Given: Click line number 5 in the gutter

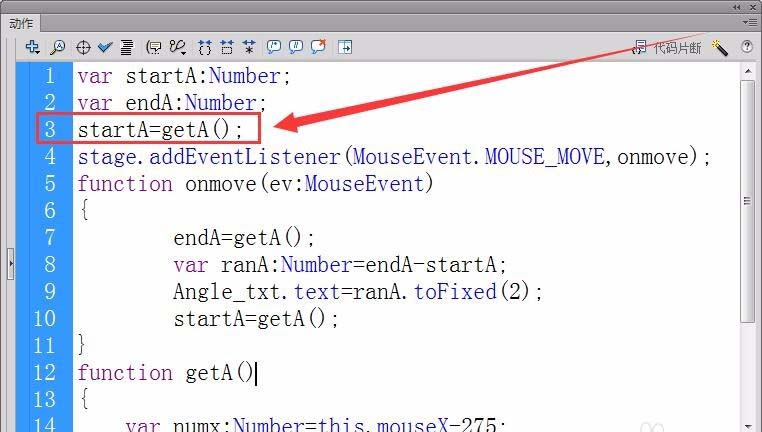Looking at the screenshot, I should (50, 184).
